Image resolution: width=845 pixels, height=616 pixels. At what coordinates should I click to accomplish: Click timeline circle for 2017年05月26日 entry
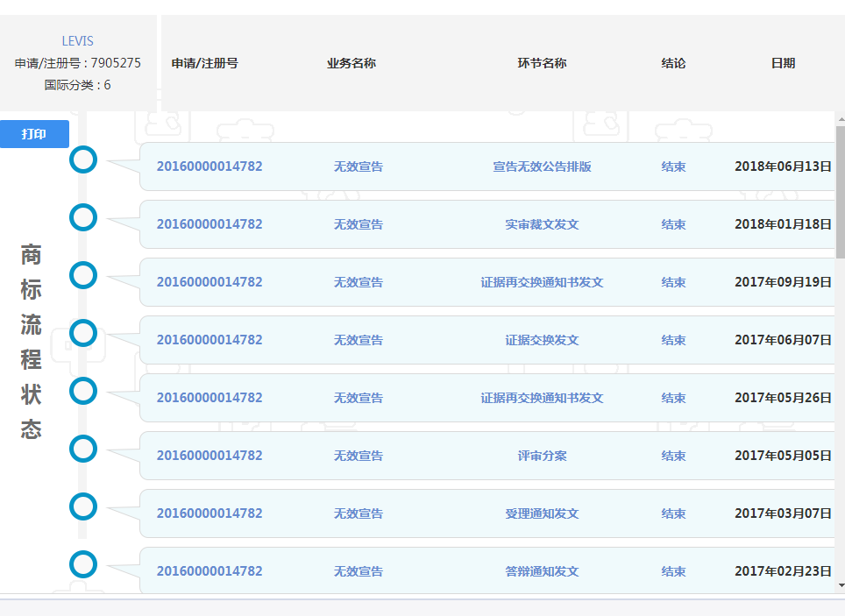(83, 391)
